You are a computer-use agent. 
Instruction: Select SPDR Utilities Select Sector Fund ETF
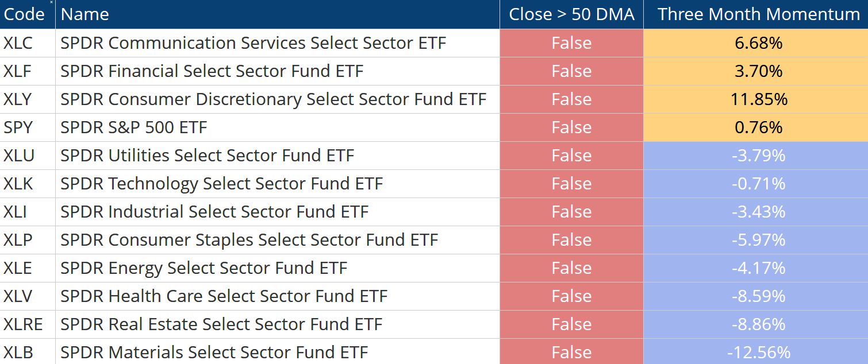pyautogui.click(x=207, y=156)
